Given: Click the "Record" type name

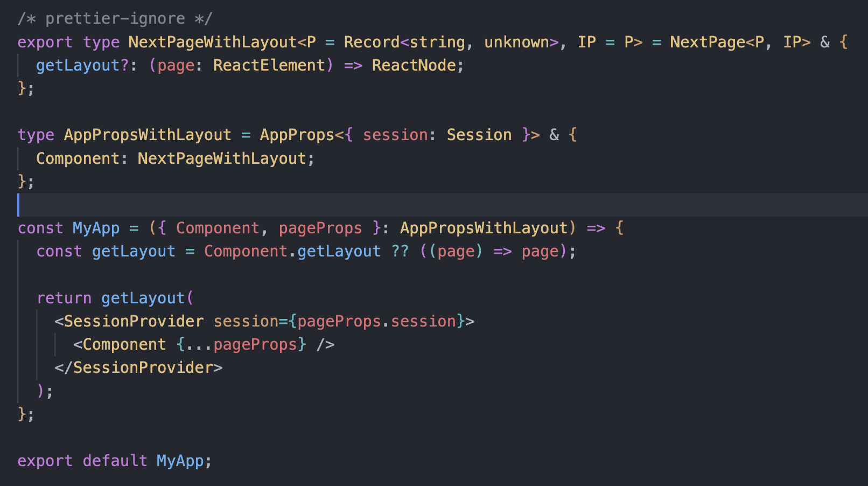Looking at the screenshot, I should pyautogui.click(x=372, y=42).
